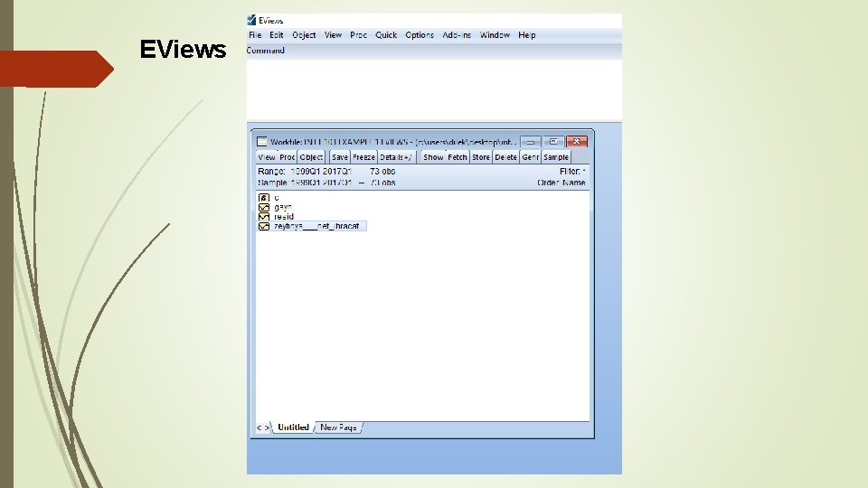The height and width of the screenshot is (488, 868).
Task: Click the Sample 1999Q1 2017Q1 line
Action: point(326,183)
